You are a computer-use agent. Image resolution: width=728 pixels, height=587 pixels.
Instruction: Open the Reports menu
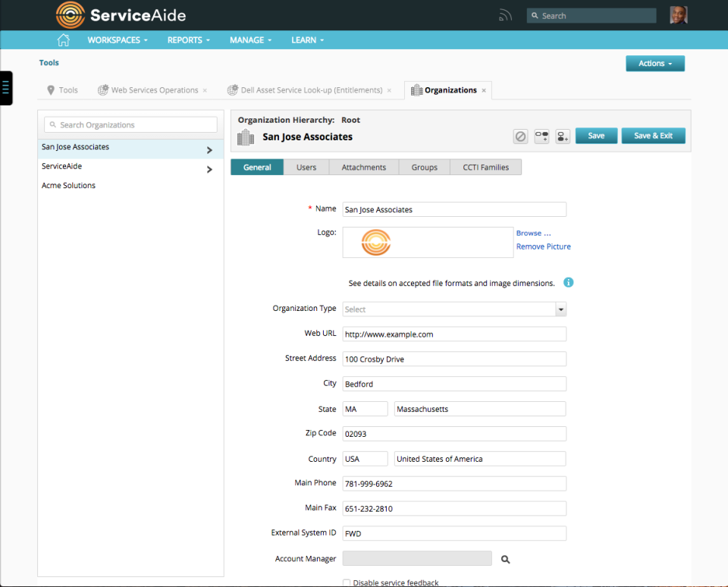point(189,40)
